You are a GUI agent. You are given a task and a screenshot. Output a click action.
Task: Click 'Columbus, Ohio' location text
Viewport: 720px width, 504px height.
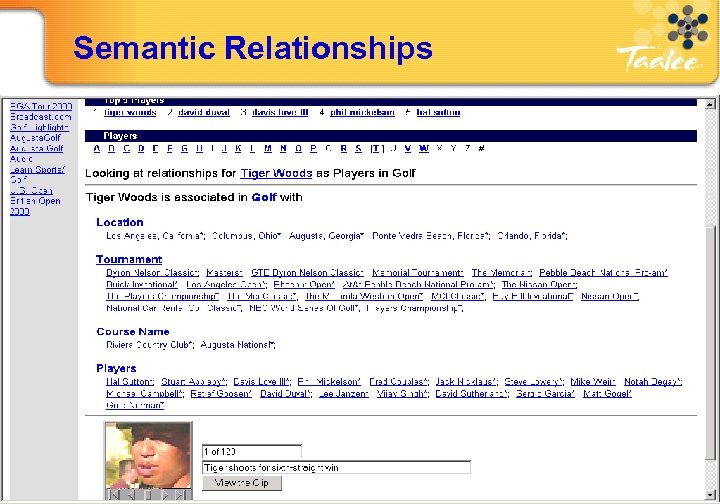(x=247, y=236)
